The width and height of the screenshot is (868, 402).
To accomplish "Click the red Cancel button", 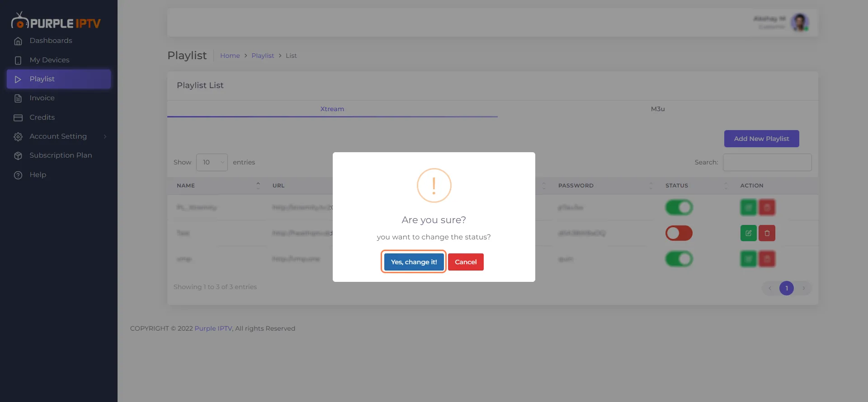I will (x=466, y=262).
